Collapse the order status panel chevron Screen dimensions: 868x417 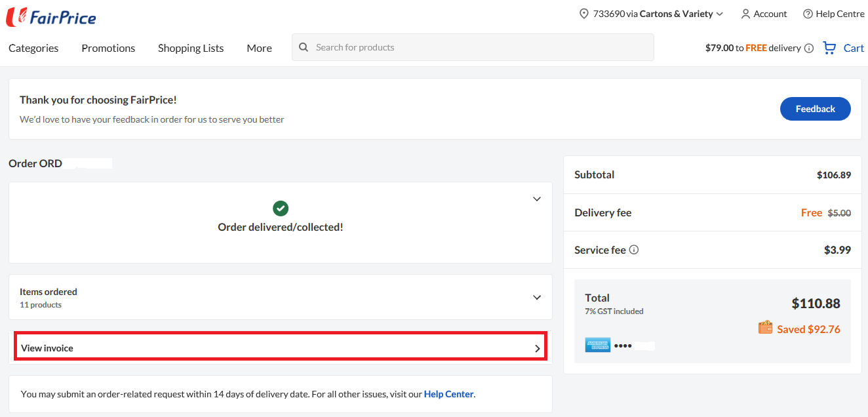(537, 199)
